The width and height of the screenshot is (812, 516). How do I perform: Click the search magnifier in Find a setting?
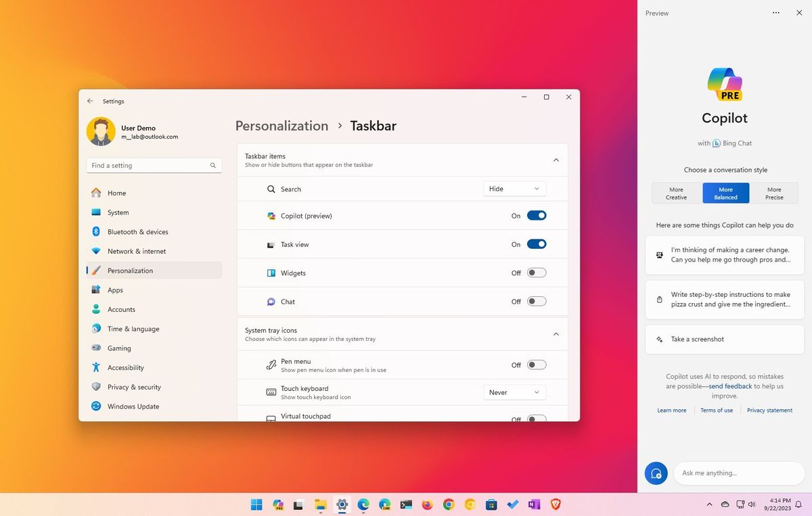pyautogui.click(x=212, y=165)
